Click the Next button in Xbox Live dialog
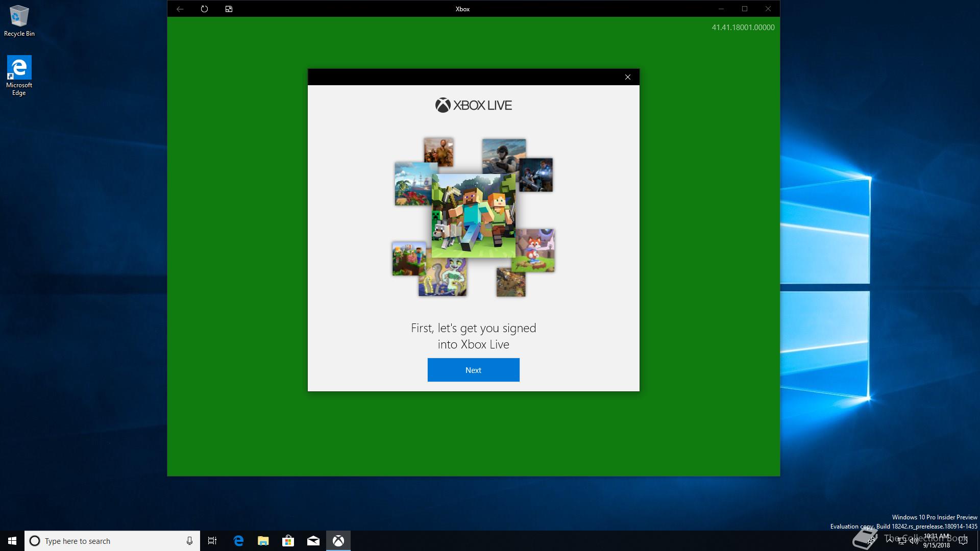Screen dimensions: 980x551 pyautogui.click(x=473, y=370)
